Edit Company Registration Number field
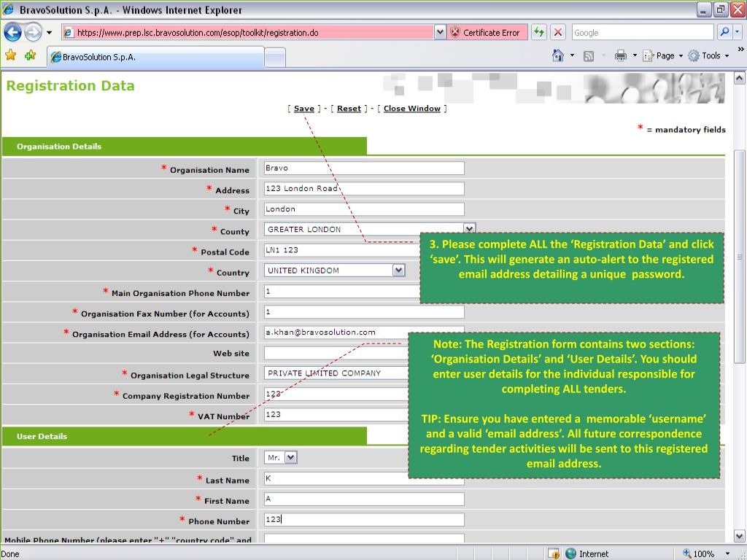 (x=336, y=394)
